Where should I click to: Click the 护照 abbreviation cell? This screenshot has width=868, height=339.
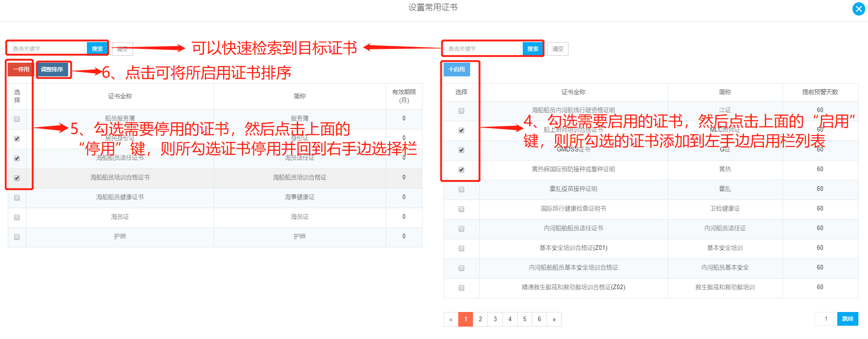pos(300,237)
